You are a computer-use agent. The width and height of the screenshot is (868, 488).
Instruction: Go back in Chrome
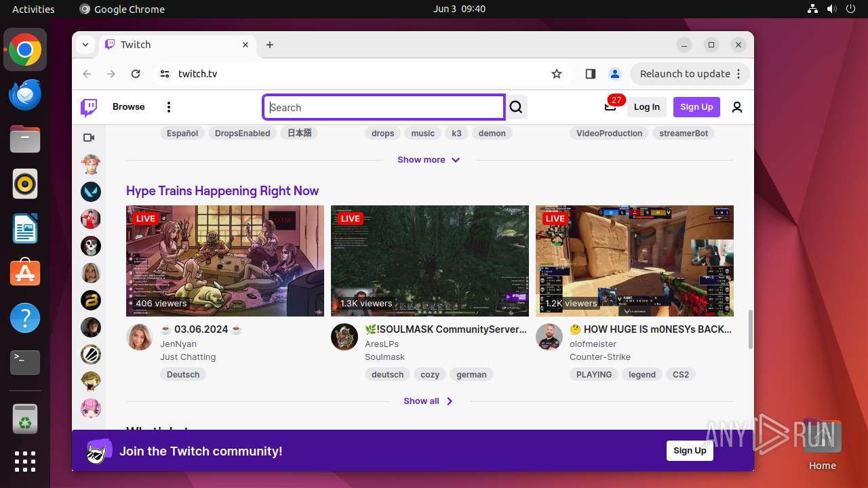pos(87,74)
